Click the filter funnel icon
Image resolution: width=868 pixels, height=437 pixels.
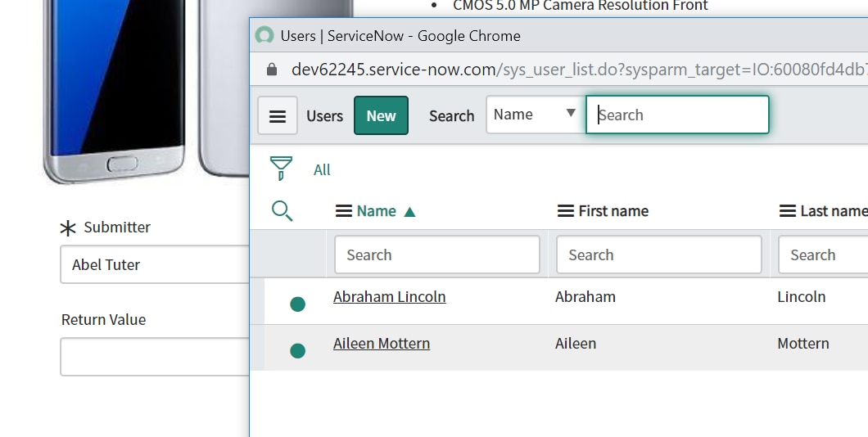point(281,169)
